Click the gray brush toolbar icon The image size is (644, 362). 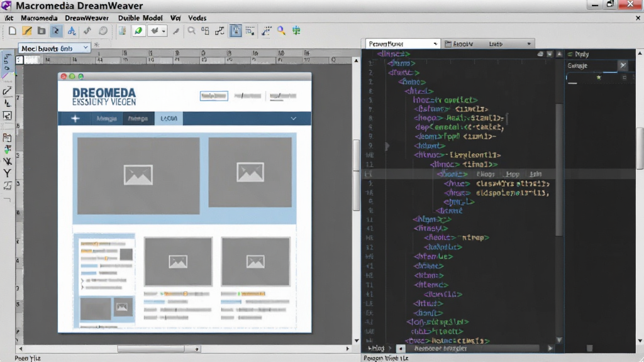click(176, 31)
